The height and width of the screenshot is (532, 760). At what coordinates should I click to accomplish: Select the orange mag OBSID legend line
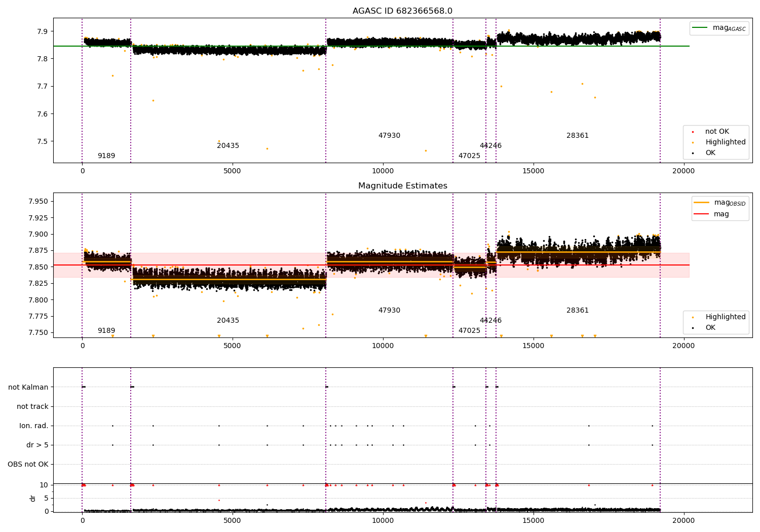pyautogui.click(x=702, y=203)
